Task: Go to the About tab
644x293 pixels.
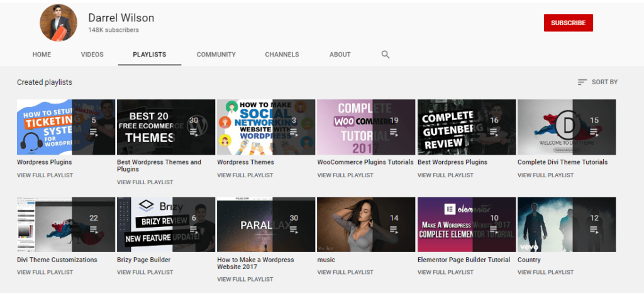Action: point(340,55)
